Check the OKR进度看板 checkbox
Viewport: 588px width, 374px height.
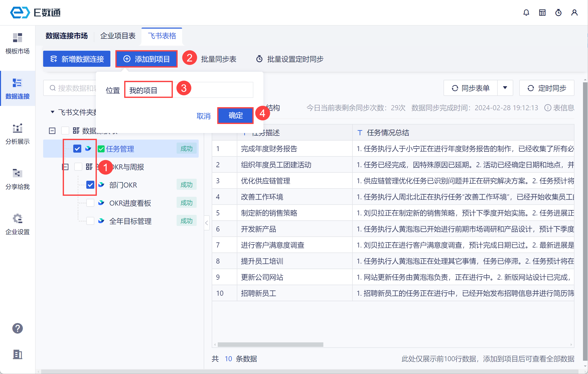pyautogui.click(x=90, y=203)
